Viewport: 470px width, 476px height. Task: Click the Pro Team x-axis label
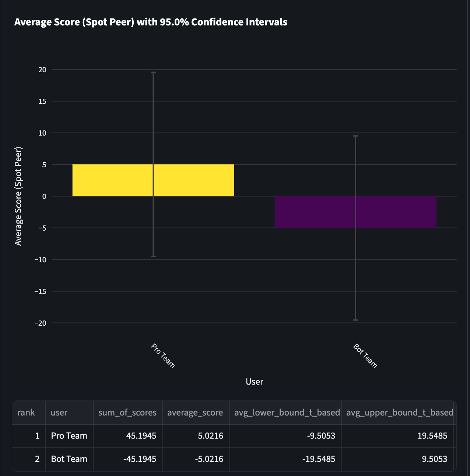(163, 356)
